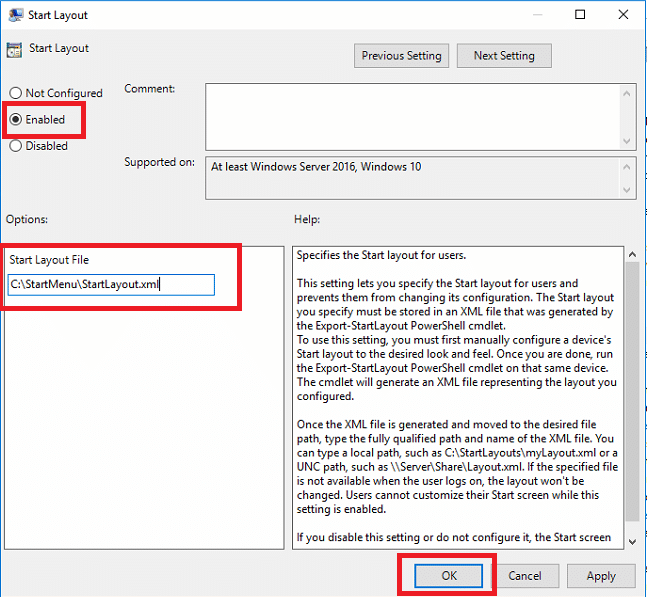The width and height of the screenshot is (647, 599).
Task: Click the Cancel button
Action: (x=524, y=575)
